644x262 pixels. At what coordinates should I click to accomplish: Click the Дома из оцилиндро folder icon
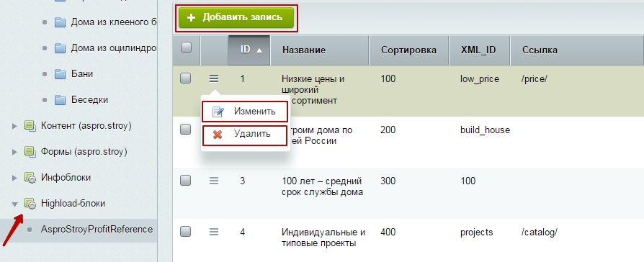tap(61, 48)
